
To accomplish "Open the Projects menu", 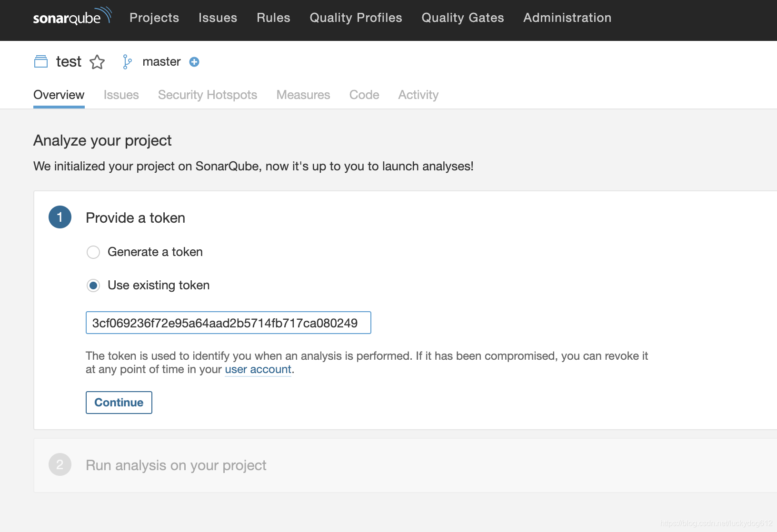I will [154, 18].
